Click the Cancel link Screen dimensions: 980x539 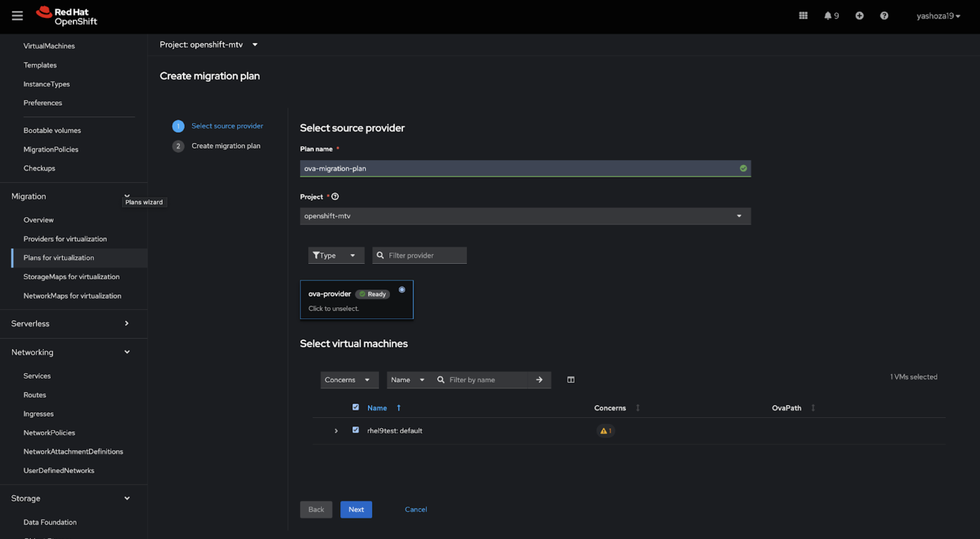coord(416,510)
